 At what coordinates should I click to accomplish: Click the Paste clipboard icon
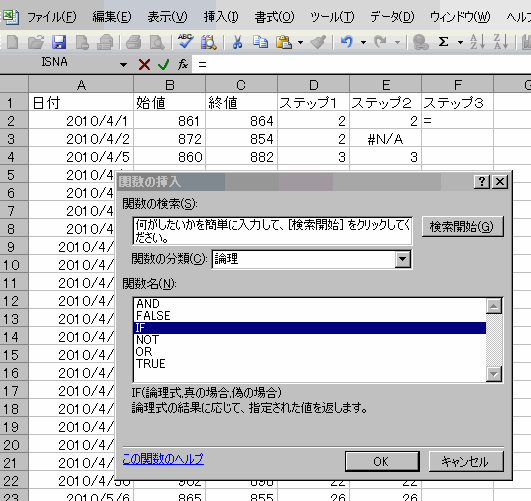[284, 42]
